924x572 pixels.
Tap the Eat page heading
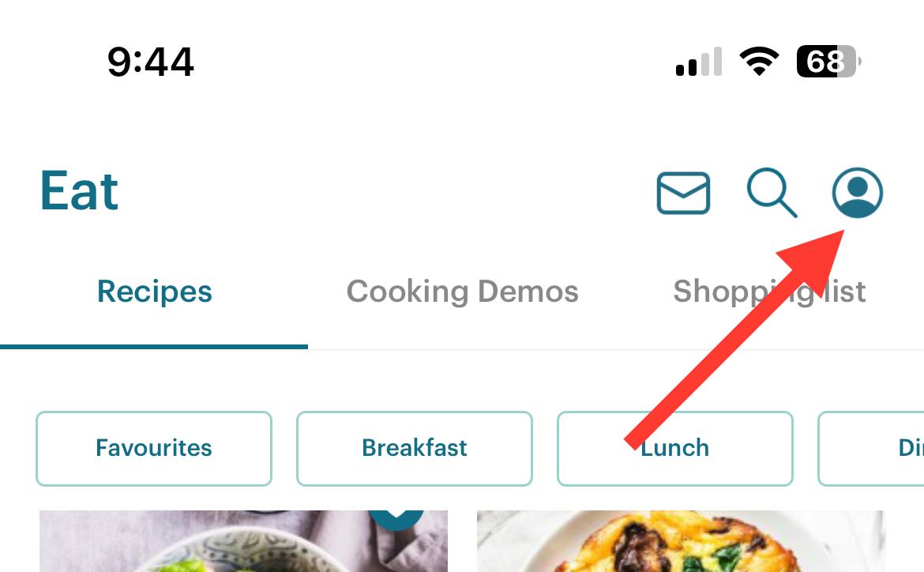click(x=79, y=191)
